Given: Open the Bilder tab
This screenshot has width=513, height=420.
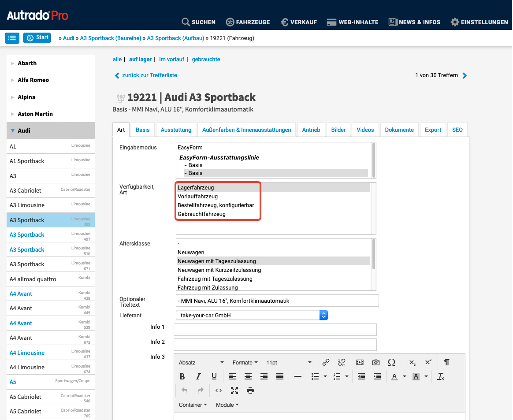Looking at the screenshot, I should pyautogui.click(x=338, y=130).
